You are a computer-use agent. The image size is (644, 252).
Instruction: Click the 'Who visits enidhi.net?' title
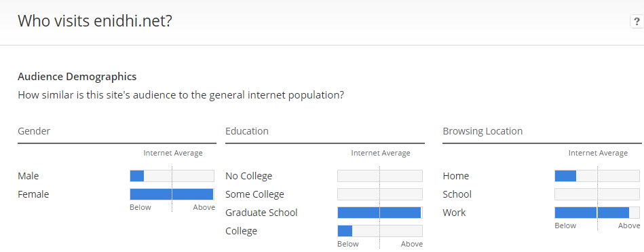coord(95,21)
